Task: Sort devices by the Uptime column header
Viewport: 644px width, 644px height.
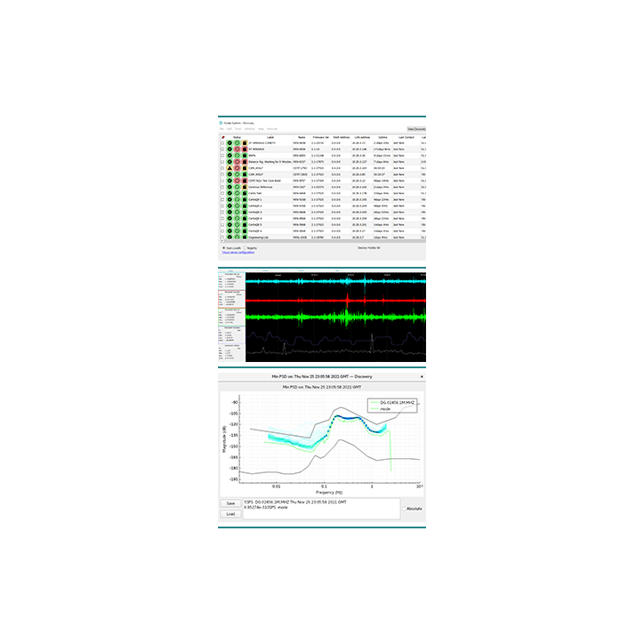Action: coord(381,137)
